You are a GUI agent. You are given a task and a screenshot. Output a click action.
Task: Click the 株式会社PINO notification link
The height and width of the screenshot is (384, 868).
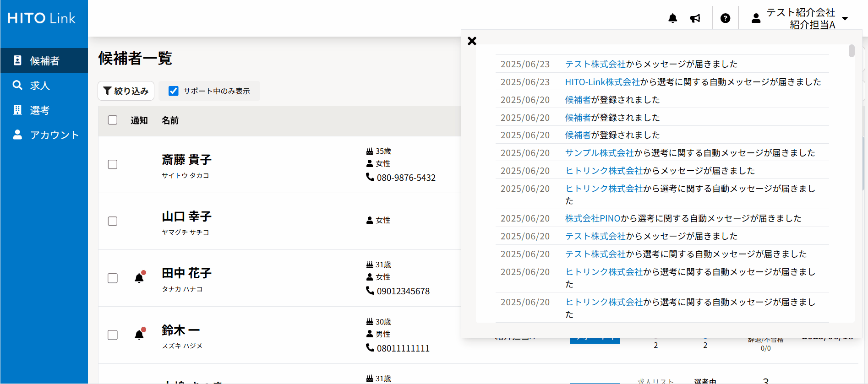(x=592, y=218)
